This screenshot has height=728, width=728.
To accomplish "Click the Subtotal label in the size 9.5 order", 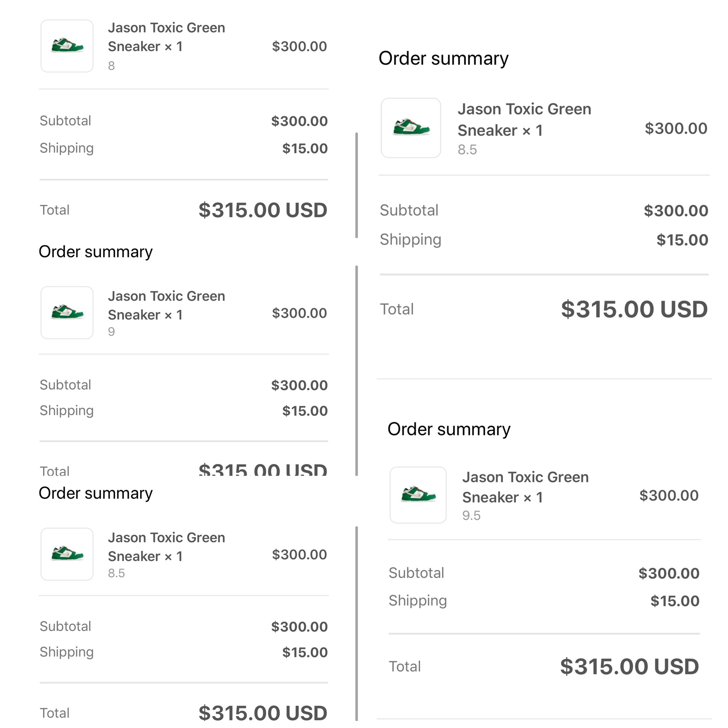I will tap(416, 573).
